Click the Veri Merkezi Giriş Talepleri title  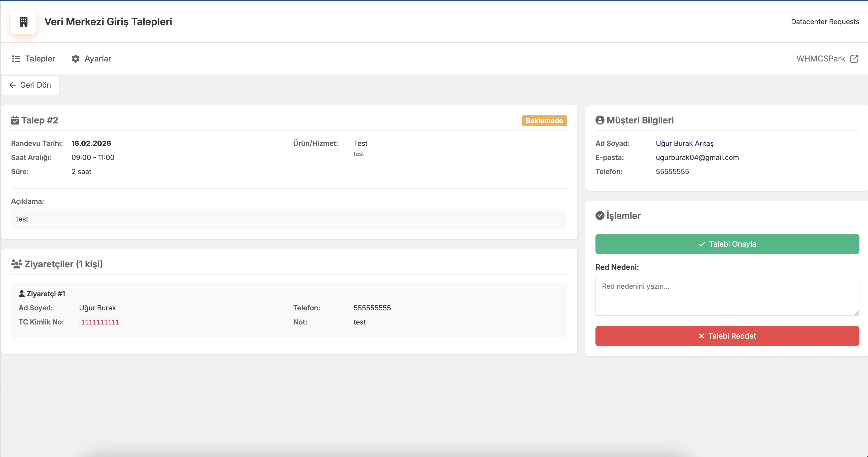pyautogui.click(x=108, y=22)
